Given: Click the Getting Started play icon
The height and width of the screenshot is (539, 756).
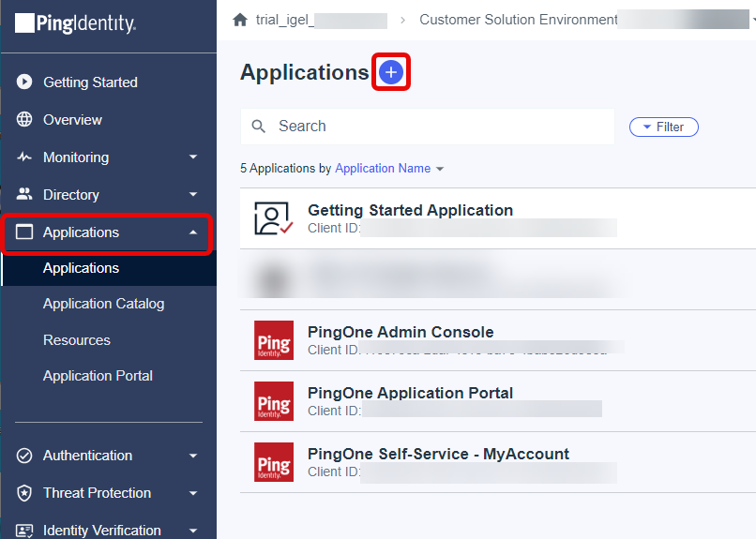Looking at the screenshot, I should coord(24,82).
